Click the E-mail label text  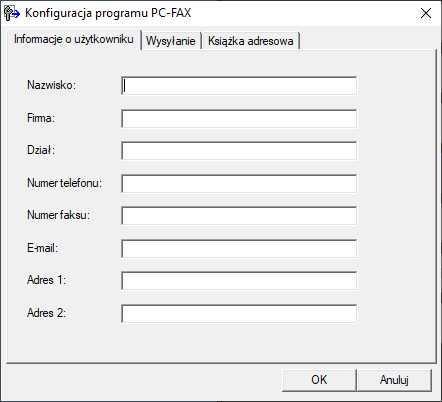(42, 248)
